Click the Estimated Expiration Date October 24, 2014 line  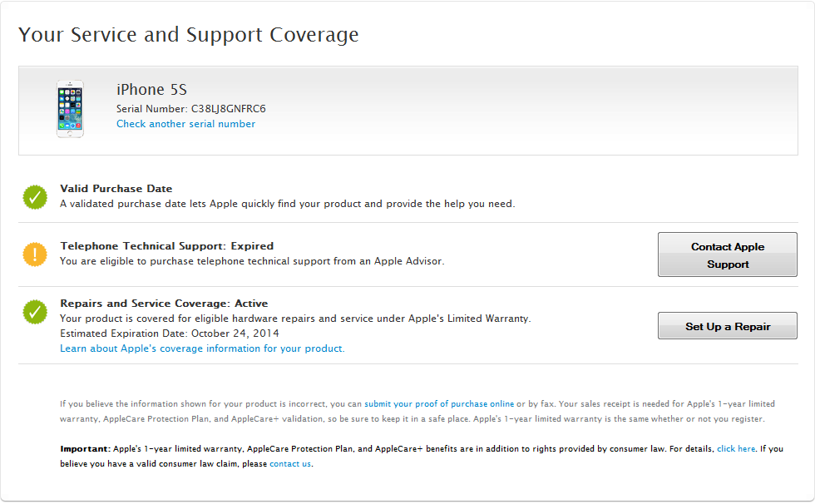click(x=170, y=334)
